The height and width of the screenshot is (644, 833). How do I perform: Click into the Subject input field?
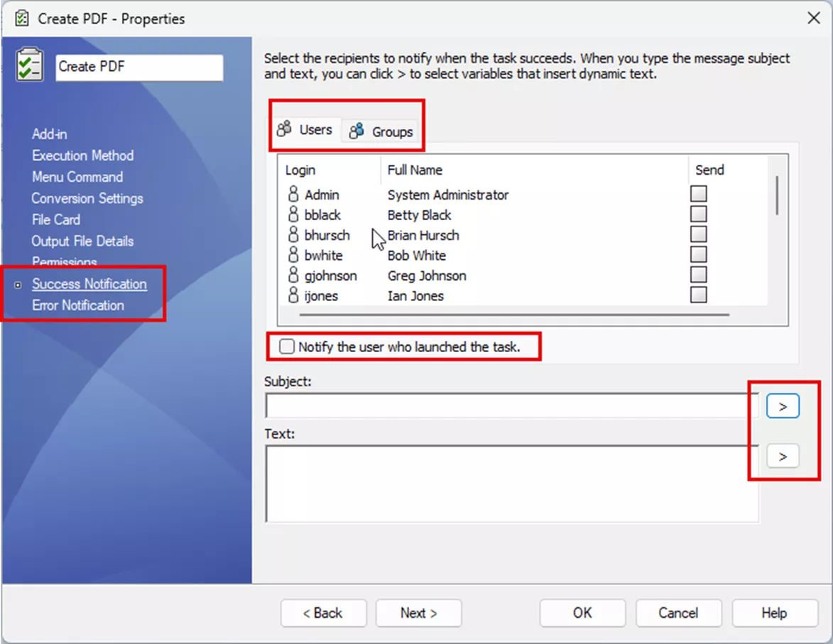[x=512, y=406]
